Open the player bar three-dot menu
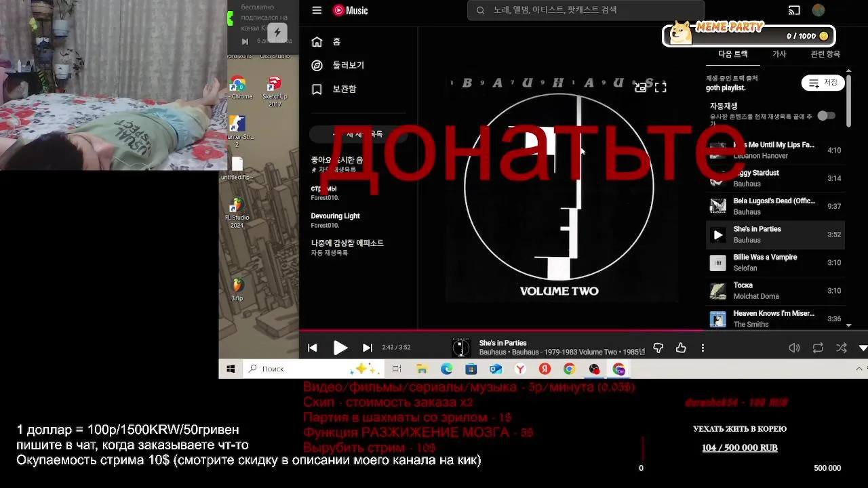This screenshot has height=488, width=868. pyautogui.click(x=703, y=348)
